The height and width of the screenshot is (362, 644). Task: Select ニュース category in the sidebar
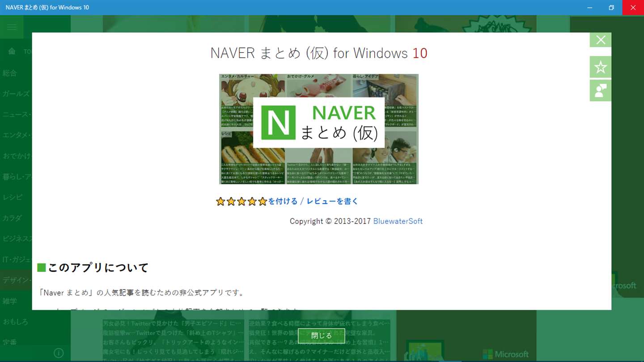[x=16, y=114]
